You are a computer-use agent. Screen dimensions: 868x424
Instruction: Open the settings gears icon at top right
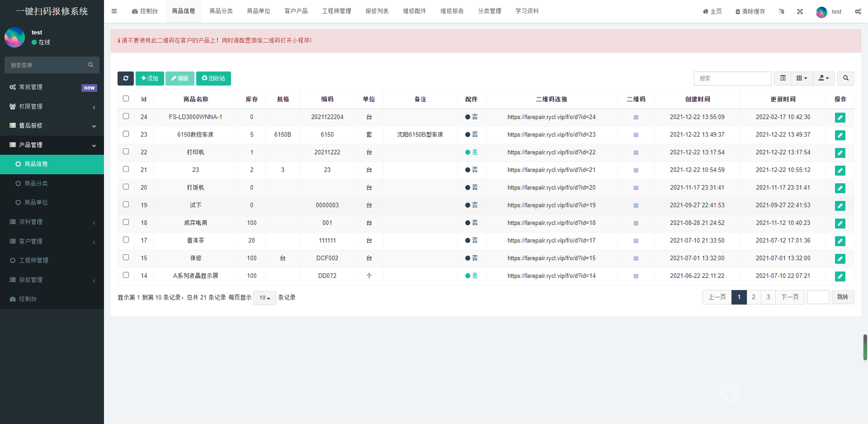click(x=858, y=11)
